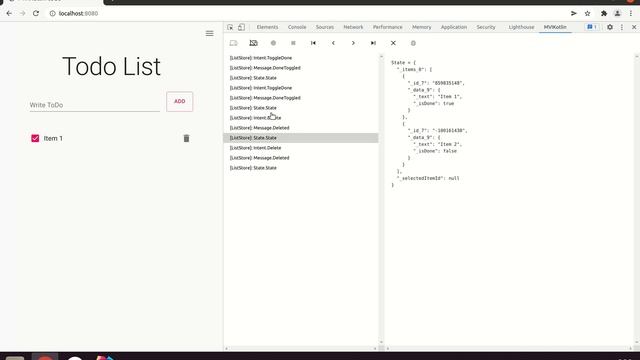Image resolution: width=640 pixels, height=360 pixels.
Task: Click the ADD button
Action: coord(180,101)
